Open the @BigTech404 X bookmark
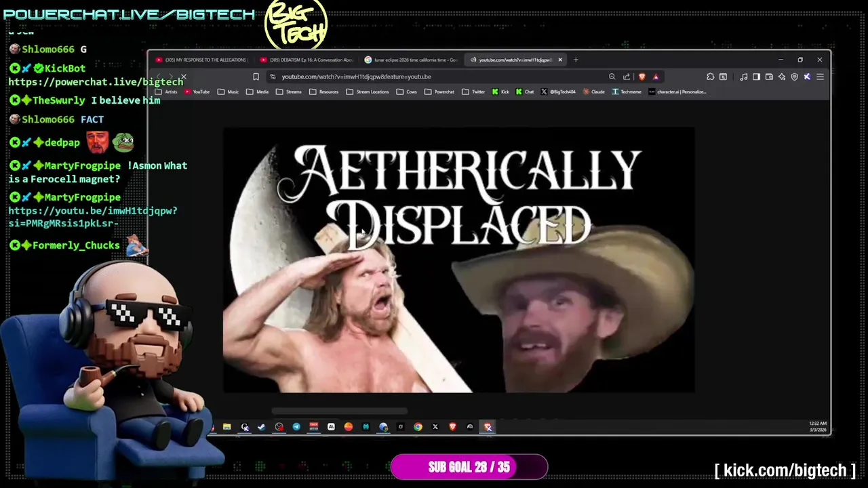 click(558, 91)
